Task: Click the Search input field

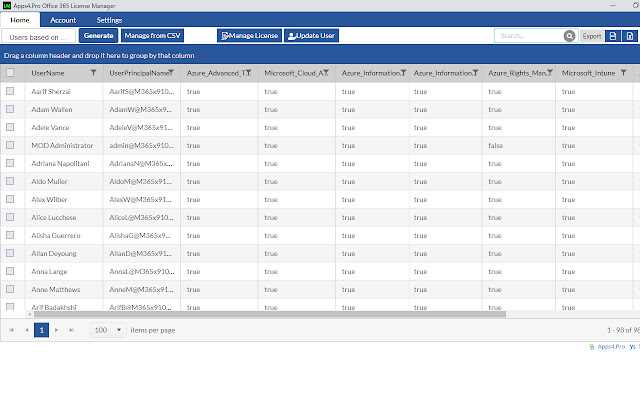Action: [x=529, y=36]
